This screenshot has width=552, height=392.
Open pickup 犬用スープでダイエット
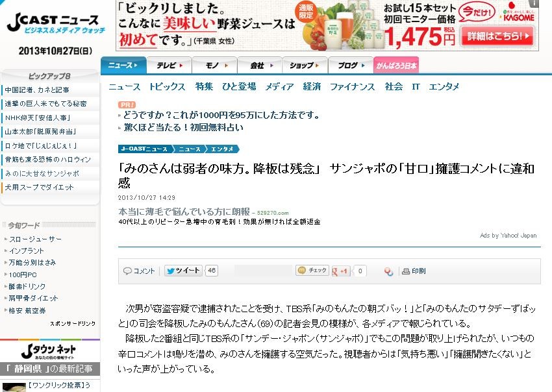(39, 187)
